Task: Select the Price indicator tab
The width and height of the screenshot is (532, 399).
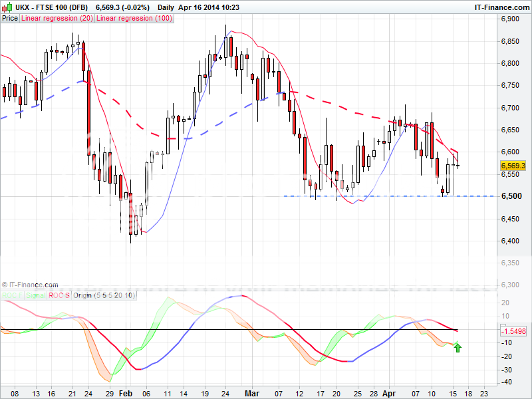Action: pyautogui.click(x=10, y=19)
